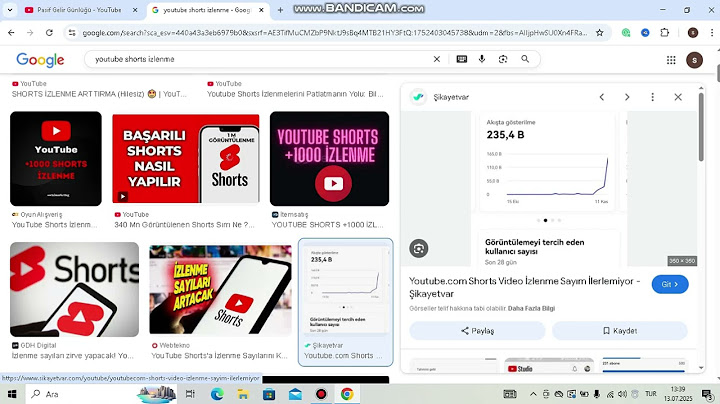720x404 pixels.
Task: Switch to Pasif Gelir Günlüğü YouTube tab
Action: 79,10
